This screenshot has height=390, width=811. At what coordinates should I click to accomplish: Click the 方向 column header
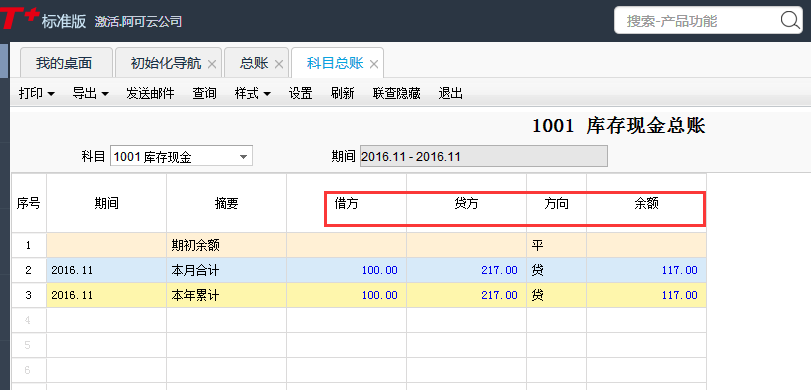click(557, 203)
